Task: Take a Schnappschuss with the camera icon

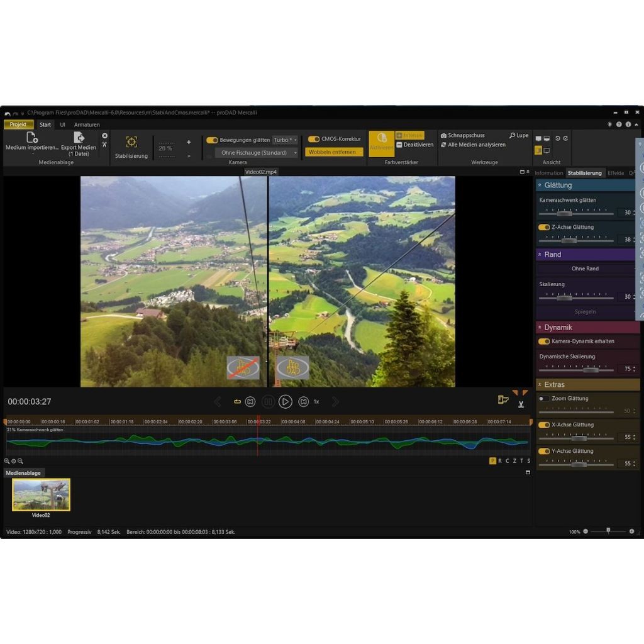Action: point(443,135)
